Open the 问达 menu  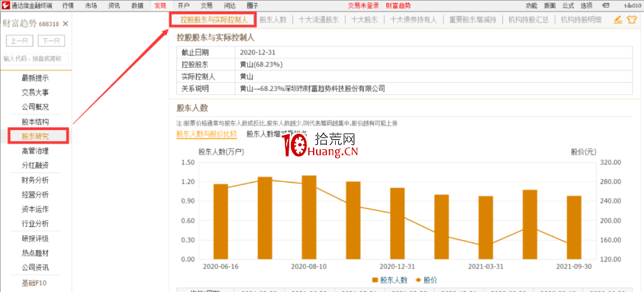230,5
